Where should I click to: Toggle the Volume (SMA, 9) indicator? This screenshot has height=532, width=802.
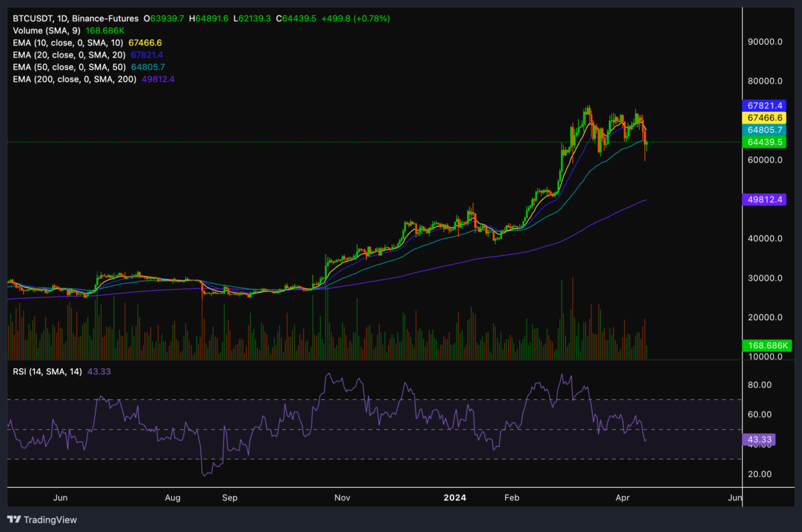point(47,31)
